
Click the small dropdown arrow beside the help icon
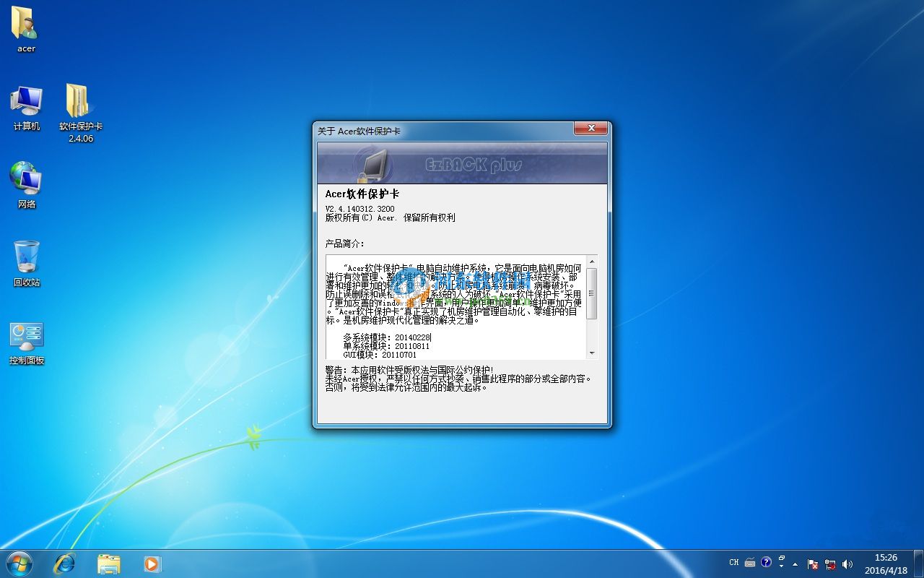pyautogui.click(x=782, y=566)
